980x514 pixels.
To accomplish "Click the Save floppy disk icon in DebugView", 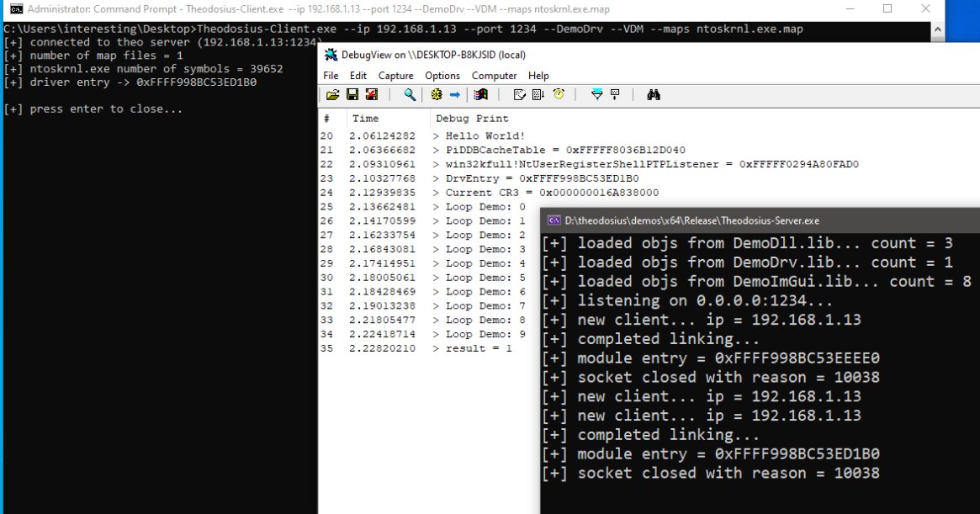I will (352, 95).
